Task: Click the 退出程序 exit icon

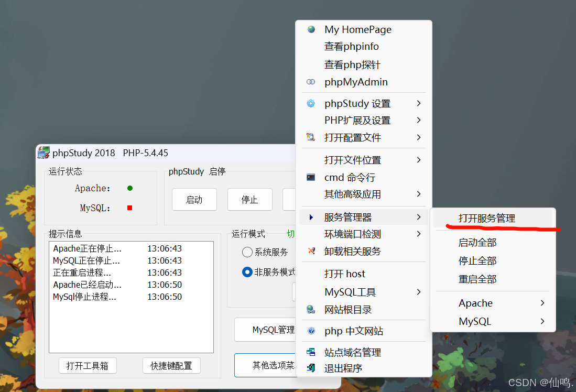Action: click(310, 368)
